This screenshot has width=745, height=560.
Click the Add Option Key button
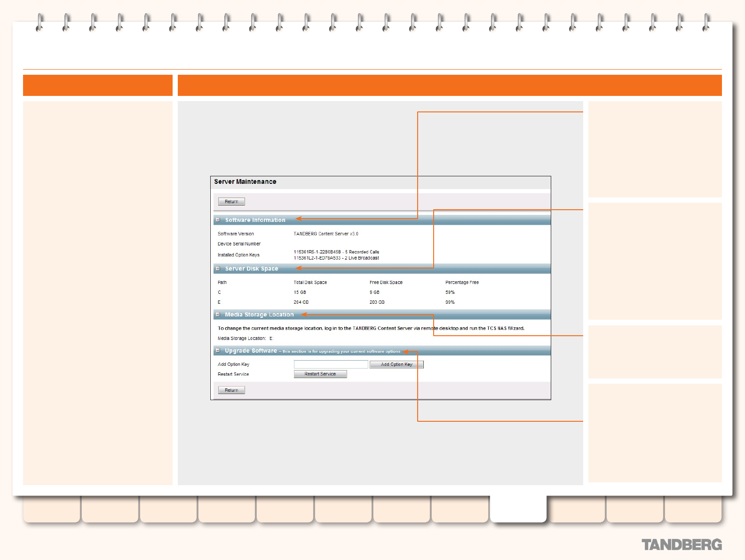pos(396,364)
